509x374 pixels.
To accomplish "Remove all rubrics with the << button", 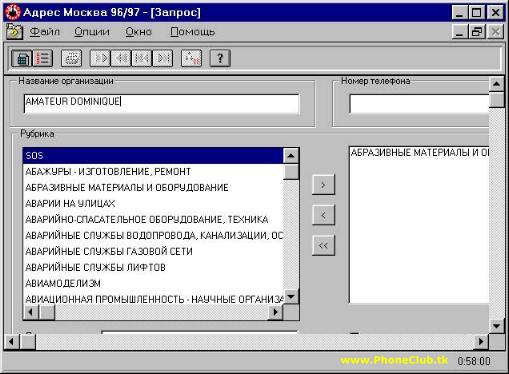I will [x=323, y=246].
